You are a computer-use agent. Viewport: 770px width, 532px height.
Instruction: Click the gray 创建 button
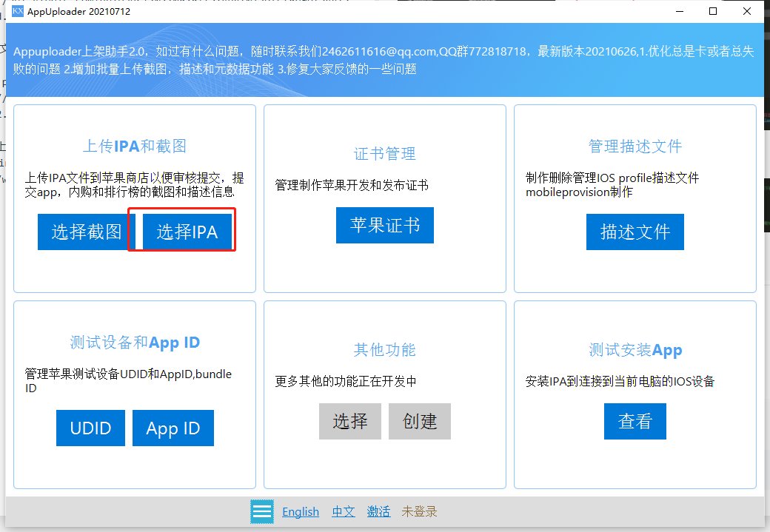pos(419,421)
